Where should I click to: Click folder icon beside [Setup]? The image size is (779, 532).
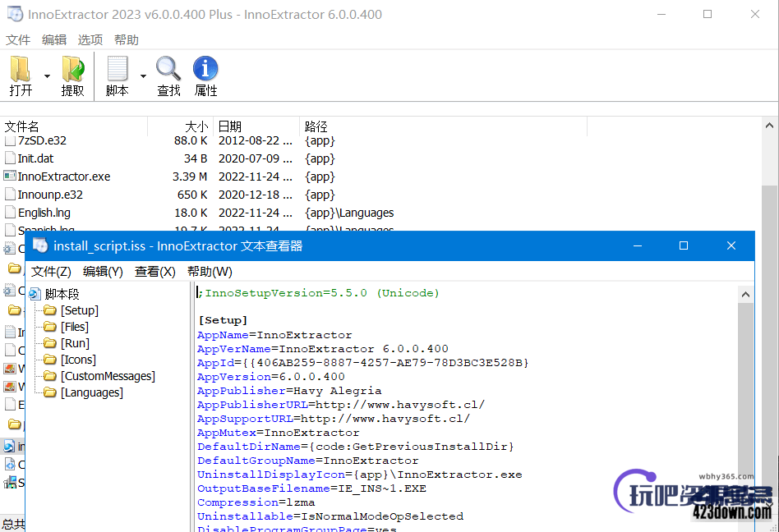click(49, 310)
